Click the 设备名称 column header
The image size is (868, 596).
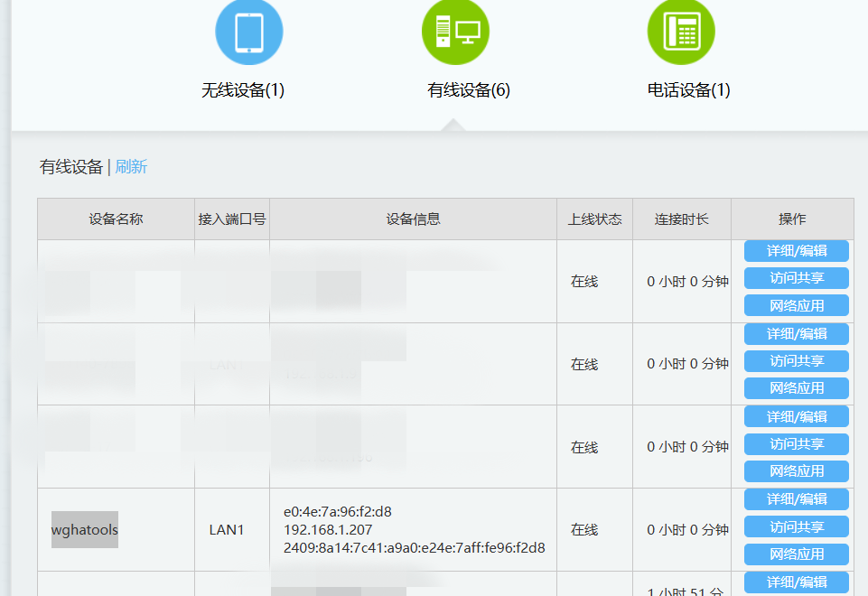coord(116,219)
